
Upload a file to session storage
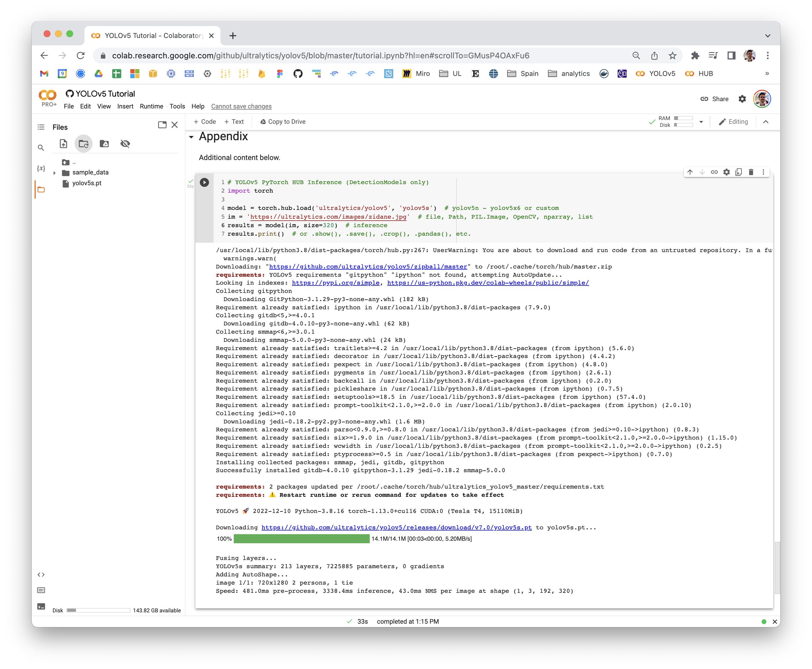coord(63,144)
